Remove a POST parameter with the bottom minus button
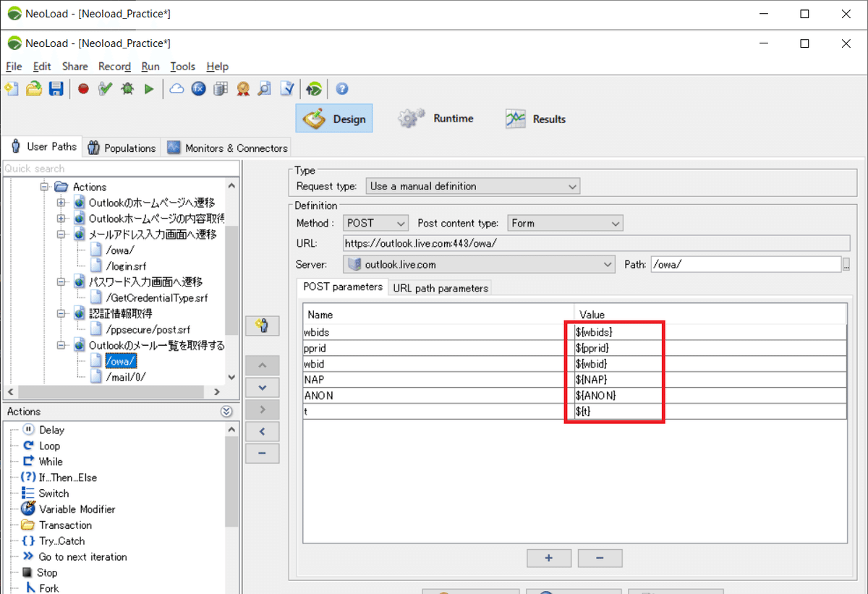This screenshot has width=868, height=594. tap(600, 559)
